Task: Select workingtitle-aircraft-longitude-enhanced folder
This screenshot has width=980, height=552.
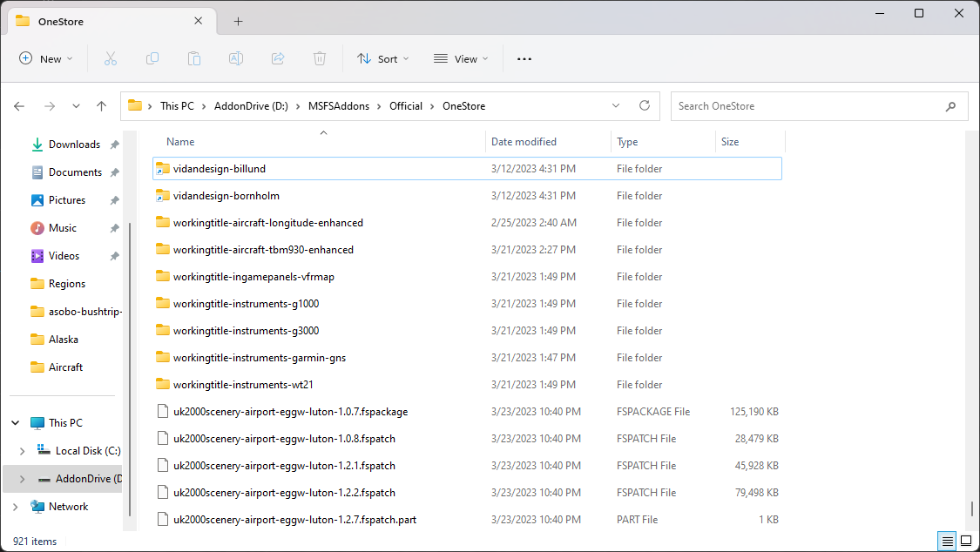Action: tap(467, 223)
